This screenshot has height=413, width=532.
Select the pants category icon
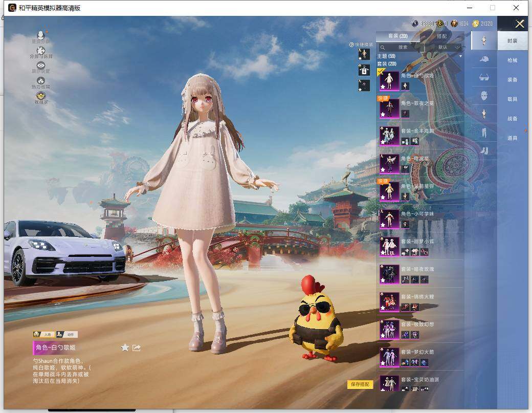point(484,132)
